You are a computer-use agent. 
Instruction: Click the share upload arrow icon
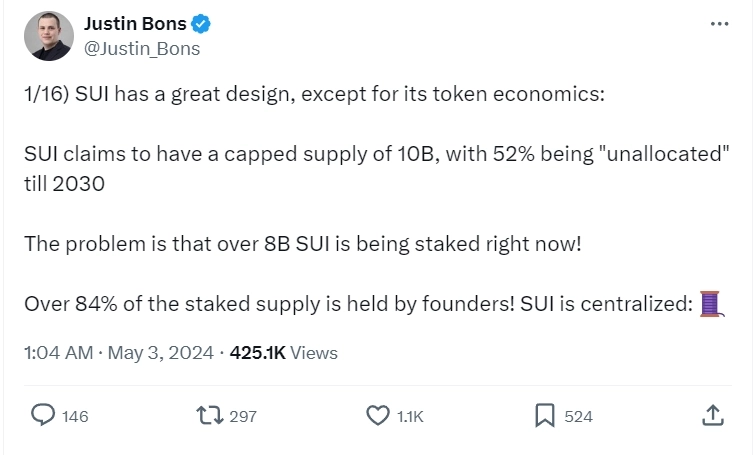712,415
